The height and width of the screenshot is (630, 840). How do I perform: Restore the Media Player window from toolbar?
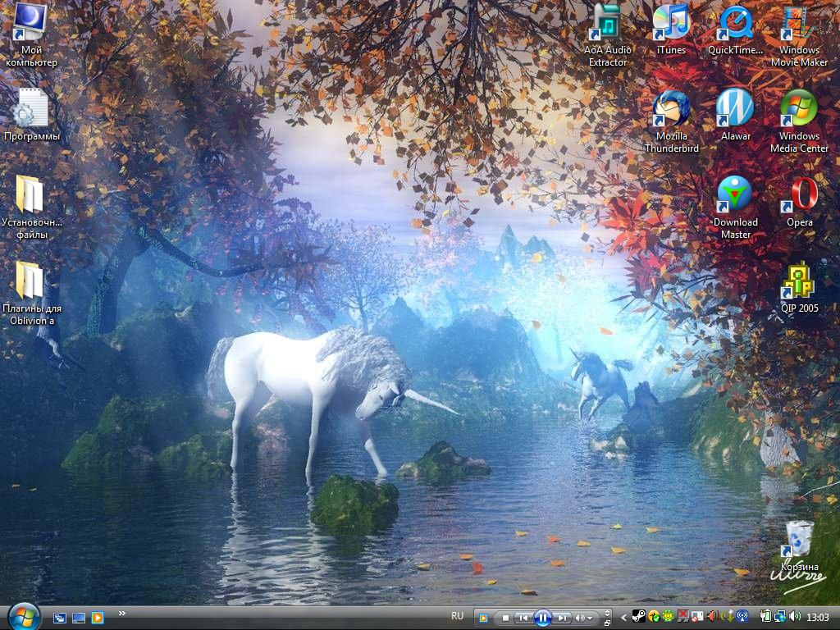pyautogui.click(x=607, y=623)
